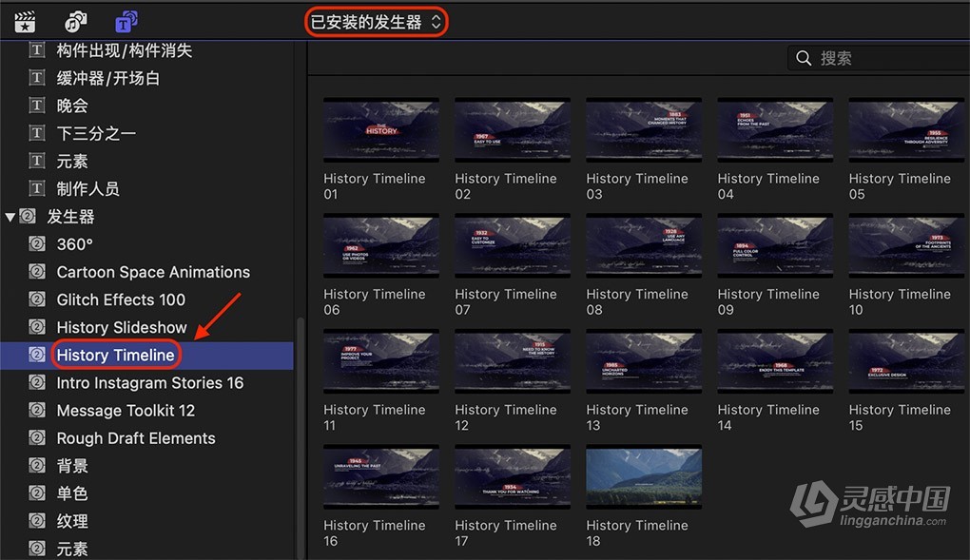This screenshot has width=970, height=560.
Task: Click the 搜索 search field
Action: pyautogui.click(x=879, y=58)
